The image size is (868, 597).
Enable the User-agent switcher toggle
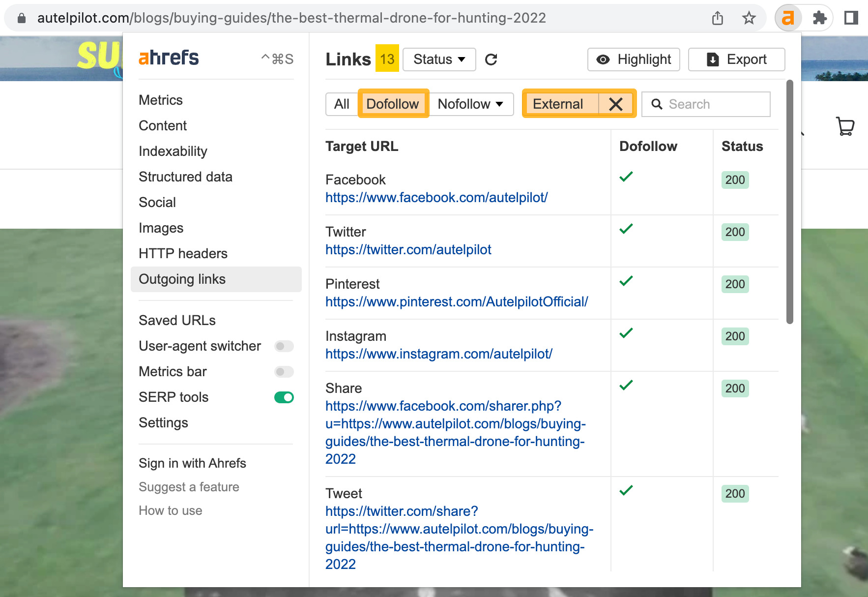283,346
